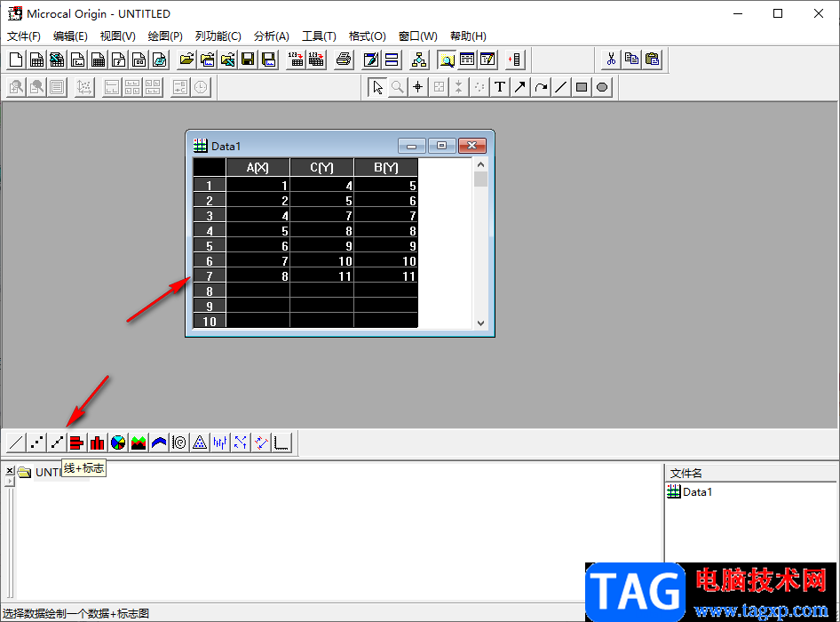The height and width of the screenshot is (622, 840).
Task: Click the New Graph icon
Action: pos(77,60)
